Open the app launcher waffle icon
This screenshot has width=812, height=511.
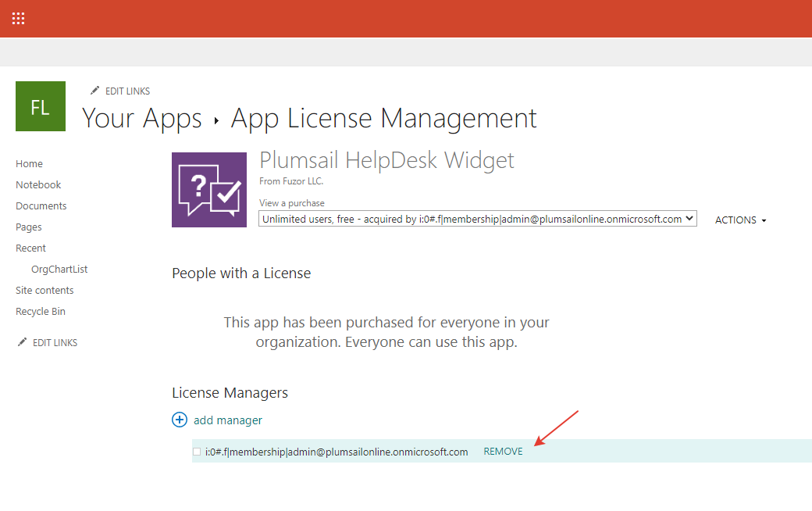18,18
